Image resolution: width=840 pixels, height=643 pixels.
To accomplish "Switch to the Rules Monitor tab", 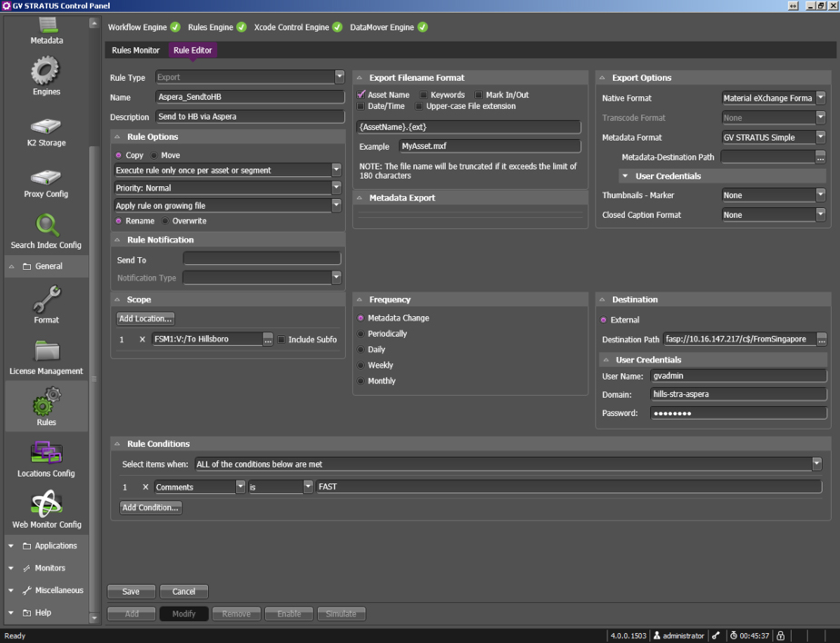I will click(135, 50).
